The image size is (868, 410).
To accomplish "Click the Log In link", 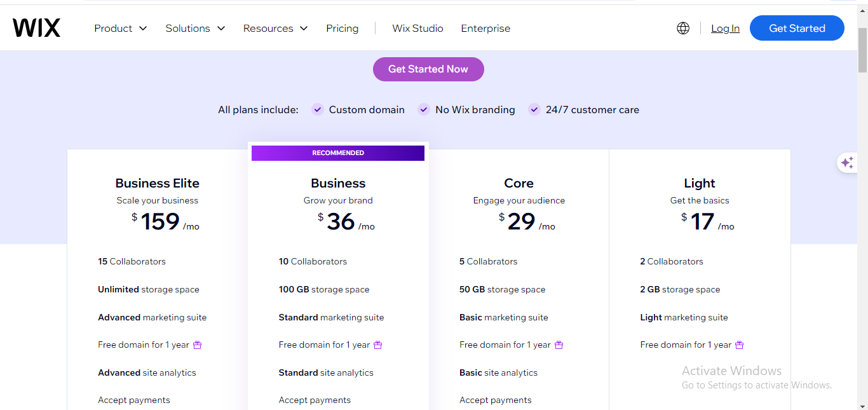I will click(x=725, y=28).
